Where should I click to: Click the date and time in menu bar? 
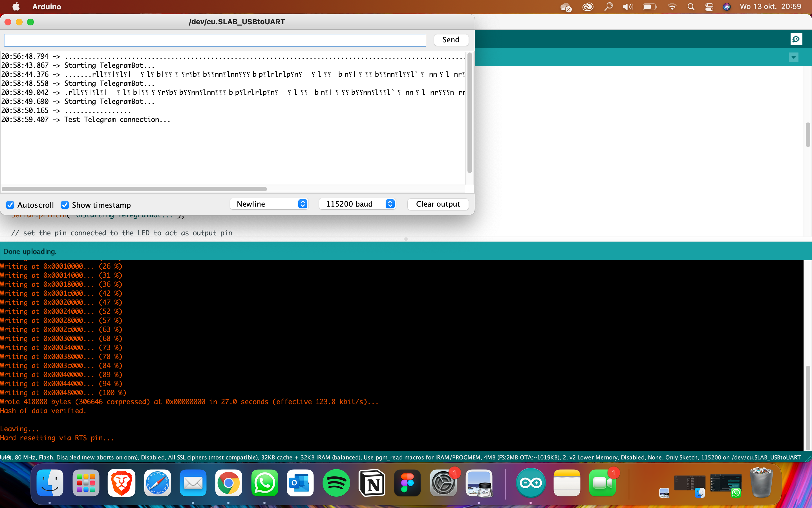point(770,6)
